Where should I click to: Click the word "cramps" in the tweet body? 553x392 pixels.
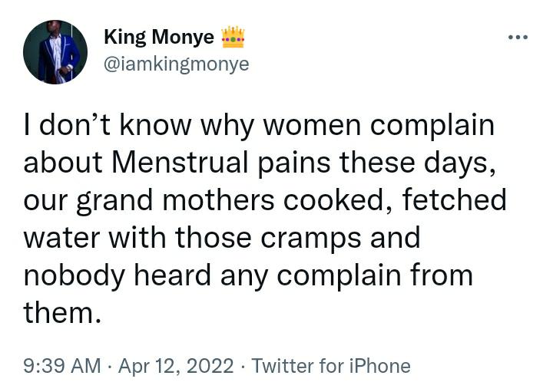(x=311, y=239)
